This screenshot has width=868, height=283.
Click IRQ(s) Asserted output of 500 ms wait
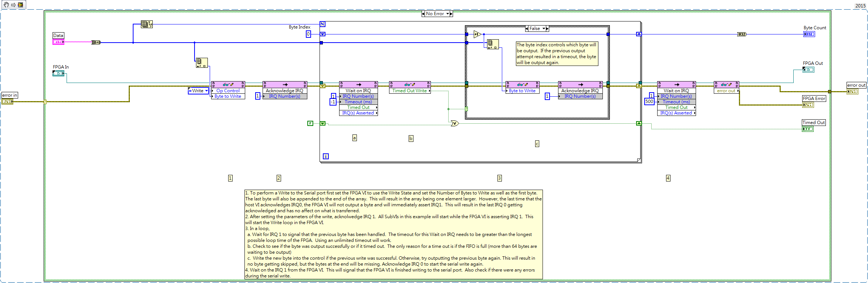click(676, 113)
